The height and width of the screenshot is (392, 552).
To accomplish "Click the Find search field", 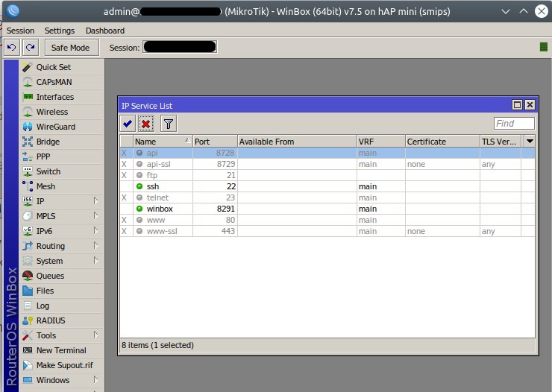I will pyautogui.click(x=514, y=124).
